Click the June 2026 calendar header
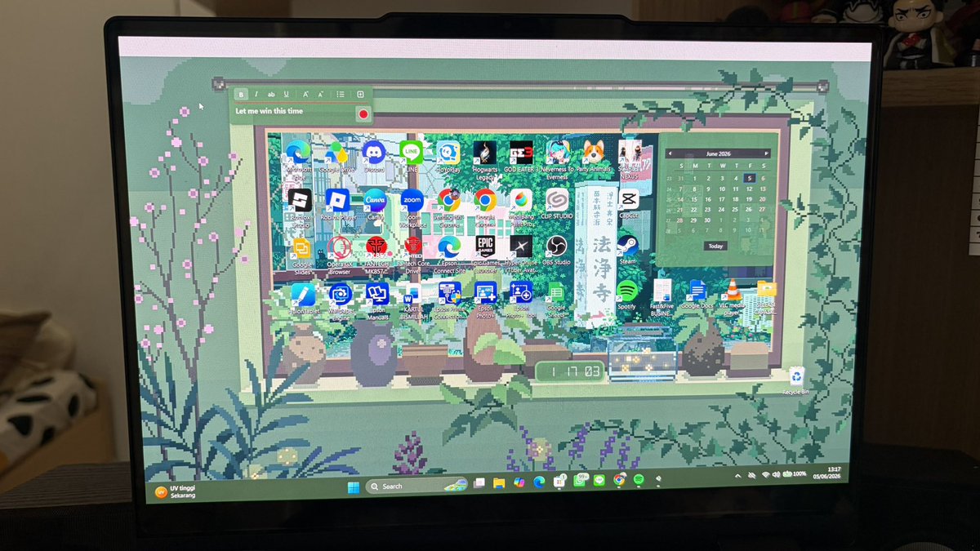980x551 pixels. pos(717,153)
